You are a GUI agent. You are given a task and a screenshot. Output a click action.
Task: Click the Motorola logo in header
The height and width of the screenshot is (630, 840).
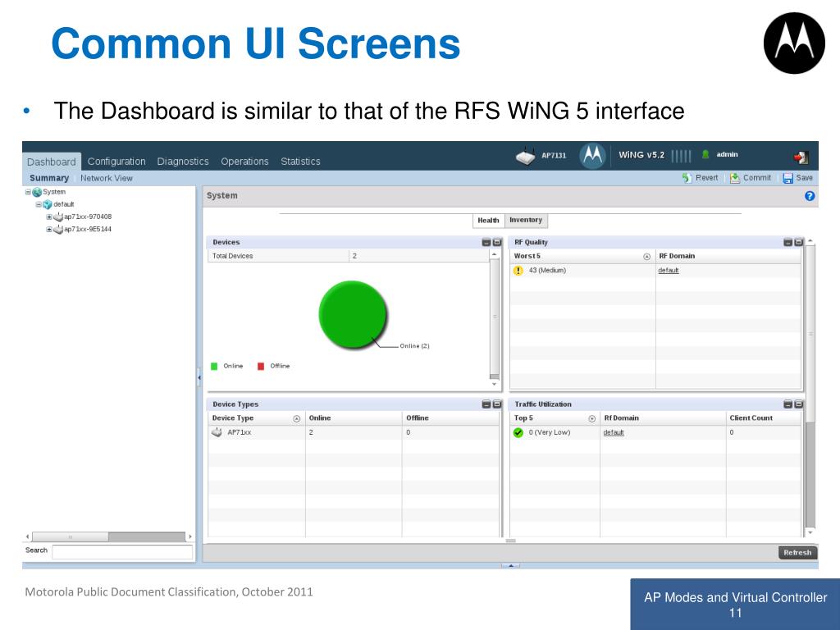[592, 156]
